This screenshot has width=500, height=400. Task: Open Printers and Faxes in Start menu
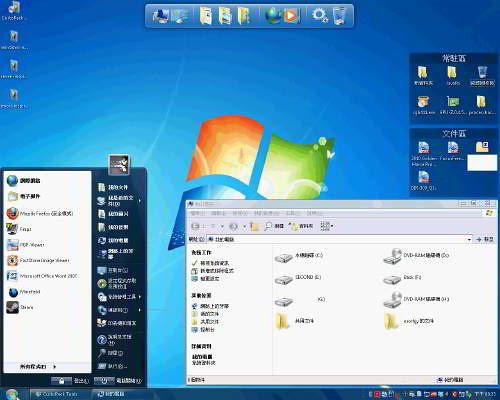click(117, 323)
